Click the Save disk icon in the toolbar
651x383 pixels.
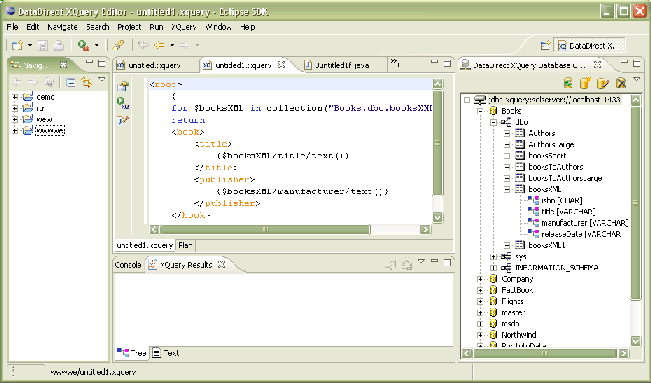click(x=43, y=45)
